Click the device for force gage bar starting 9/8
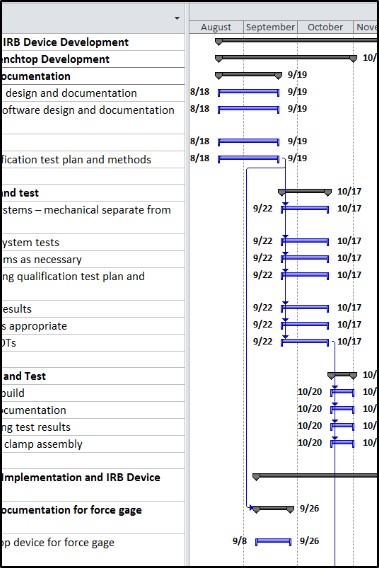 click(x=273, y=542)
